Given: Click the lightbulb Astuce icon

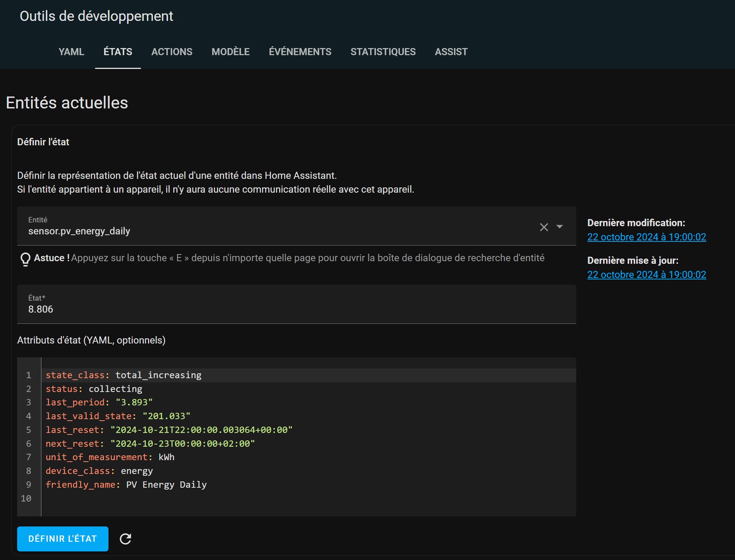Looking at the screenshot, I should (x=25, y=259).
